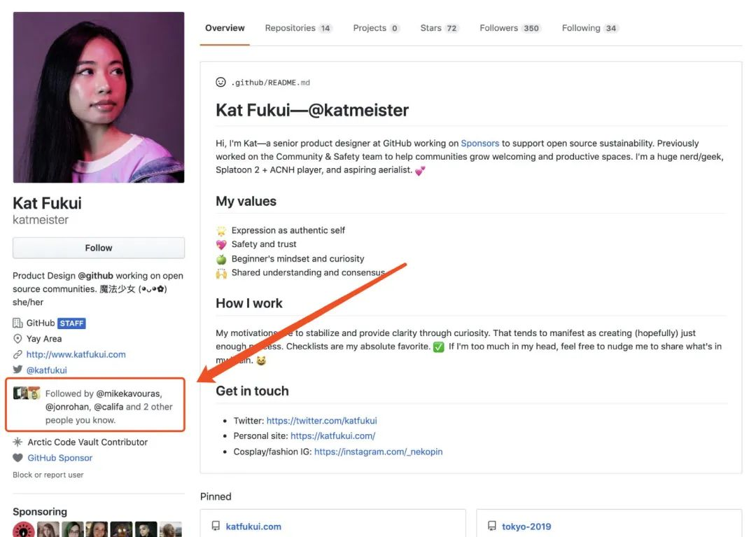
Task: Open the tokyo-2019 pinned repository
Action: tap(526, 526)
